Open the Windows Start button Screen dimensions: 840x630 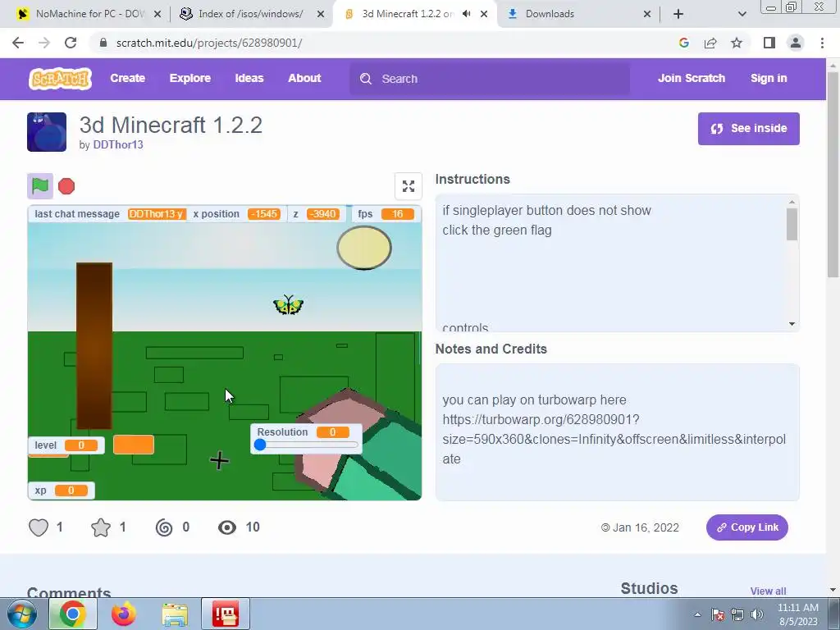21,614
